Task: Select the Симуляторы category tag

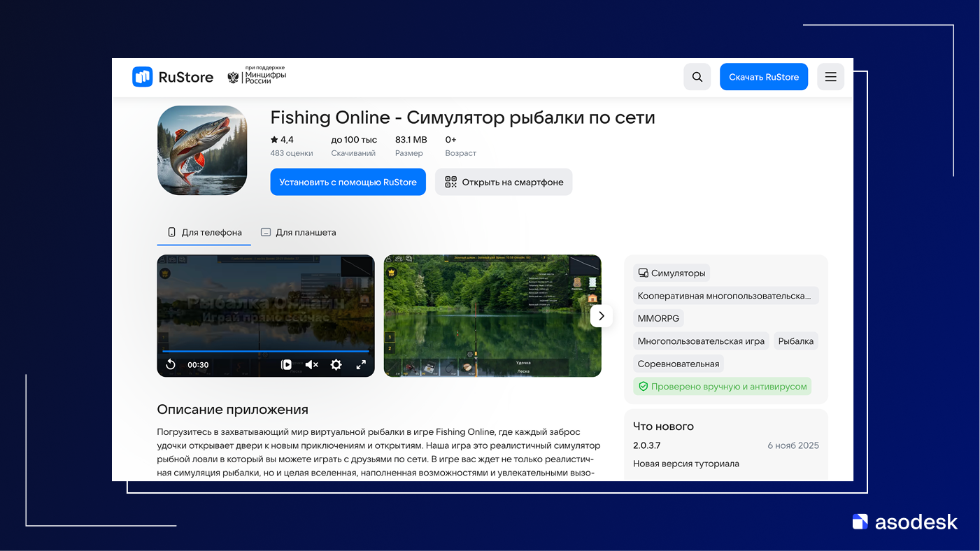Action: click(671, 273)
